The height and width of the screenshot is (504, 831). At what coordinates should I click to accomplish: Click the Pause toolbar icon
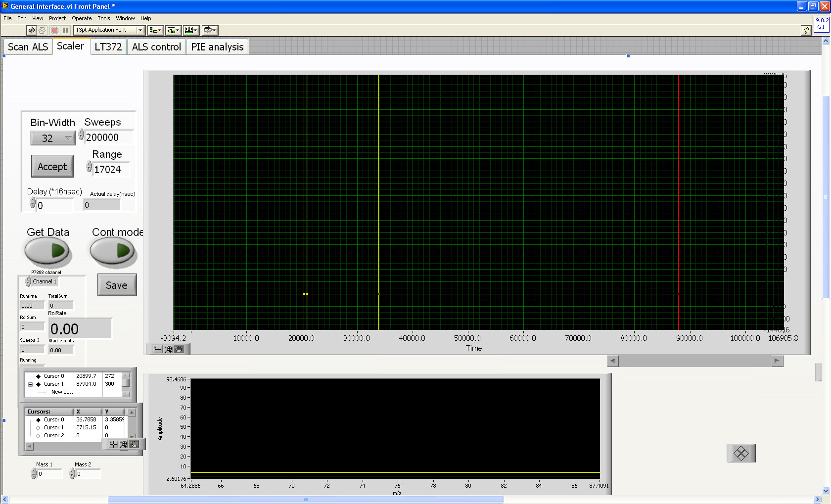click(x=65, y=30)
